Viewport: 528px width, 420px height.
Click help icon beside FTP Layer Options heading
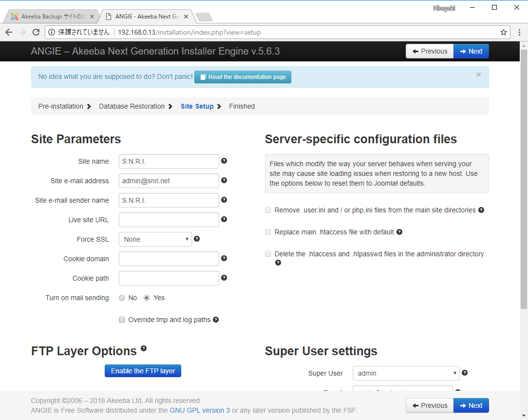click(x=144, y=348)
